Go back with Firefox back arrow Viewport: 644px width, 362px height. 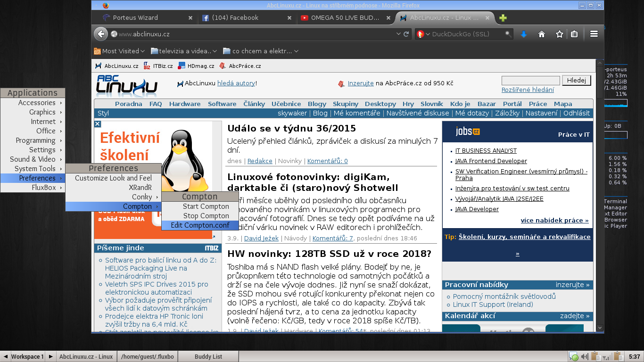[x=100, y=34]
